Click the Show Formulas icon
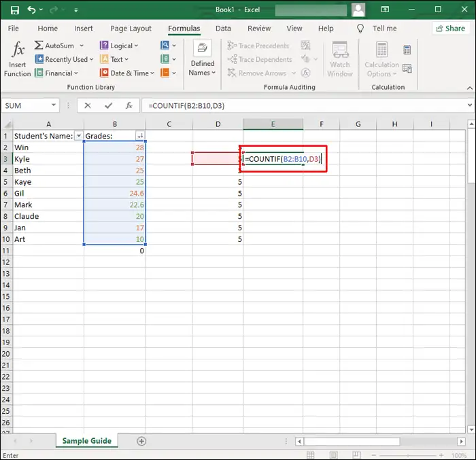The width and height of the screenshot is (476, 460). tap(306, 46)
